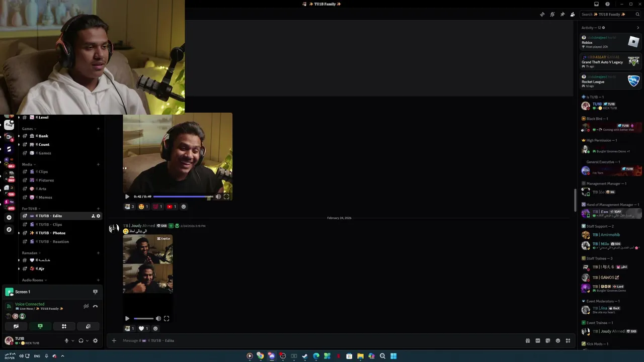Mute the microphone in user panel
644x362 pixels.
[x=66, y=341]
